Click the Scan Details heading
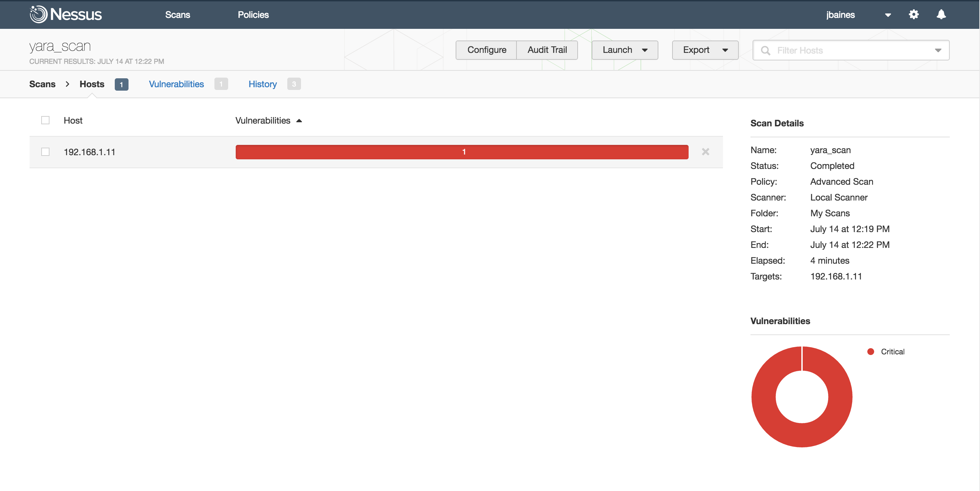Viewport: 980px width, 491px height. tap(777, 124)
